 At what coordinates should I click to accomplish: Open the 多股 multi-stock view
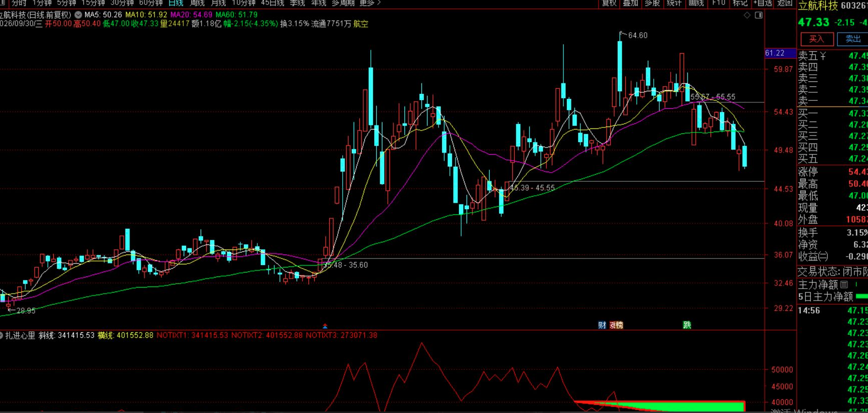point(652,3)
